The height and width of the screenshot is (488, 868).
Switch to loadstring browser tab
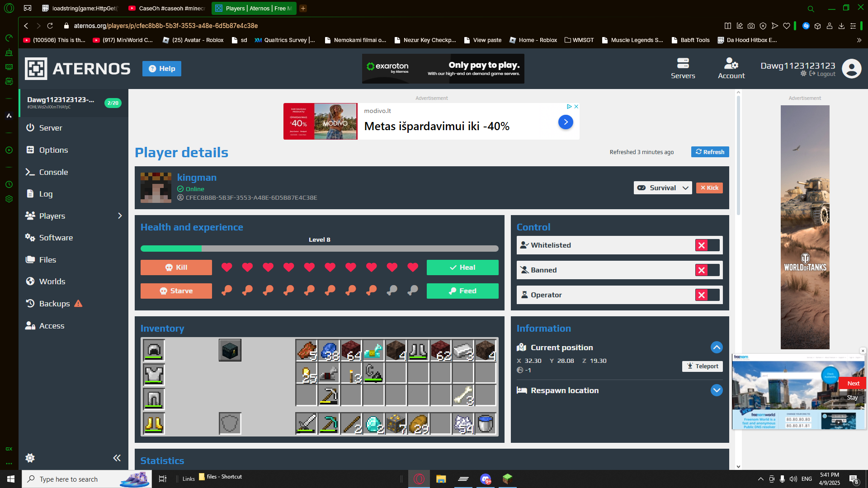coord(80,8)
